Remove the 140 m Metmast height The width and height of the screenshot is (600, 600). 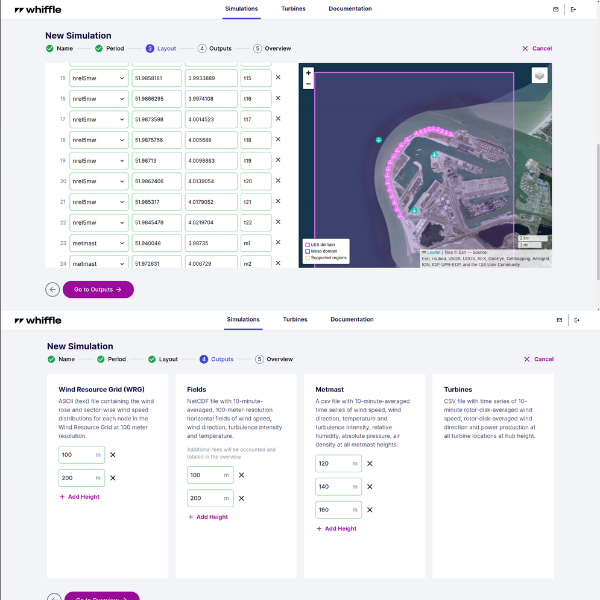click(x=370, y=487)
